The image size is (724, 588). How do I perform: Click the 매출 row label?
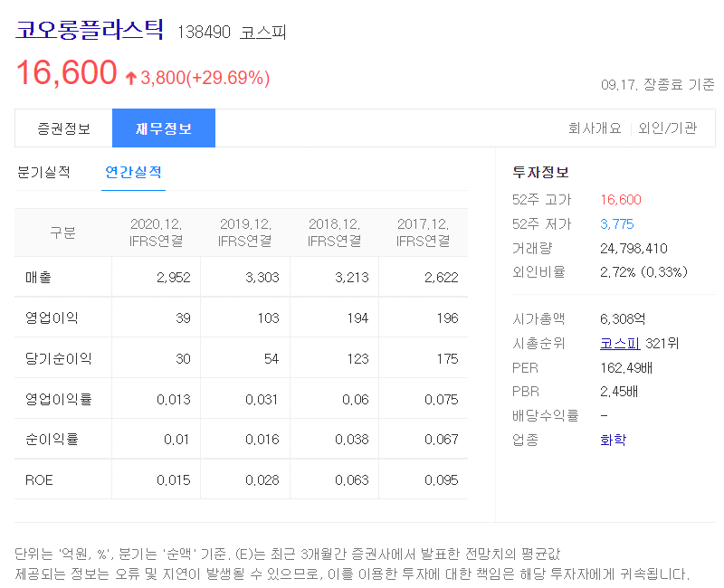tap(38, 277)
